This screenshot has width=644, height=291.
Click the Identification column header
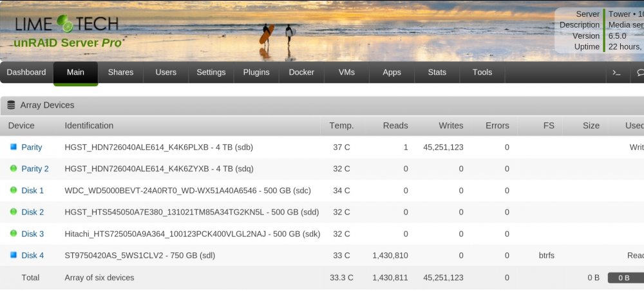pyautogui.click(x=89, y=126)
